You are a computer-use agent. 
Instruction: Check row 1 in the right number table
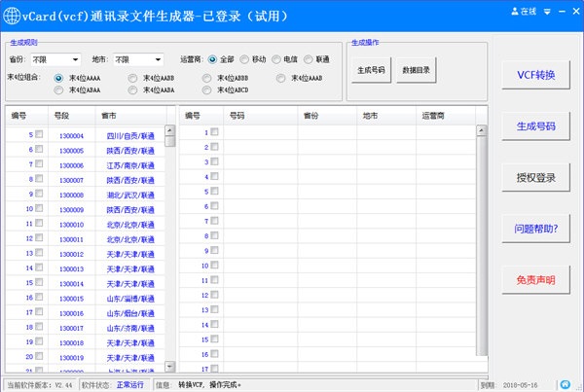coord(214,131)
